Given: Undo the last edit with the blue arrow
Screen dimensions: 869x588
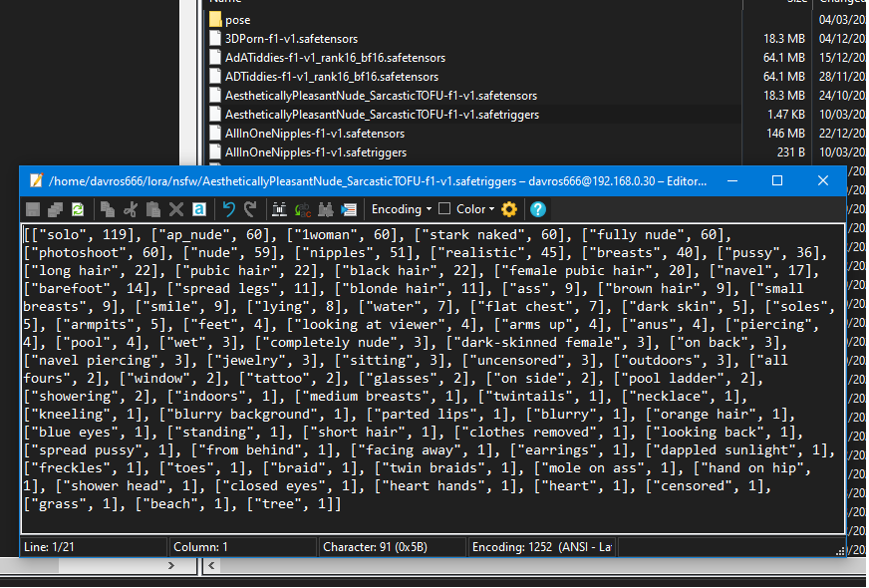Looking at the screenshot, I should [229, 209].
